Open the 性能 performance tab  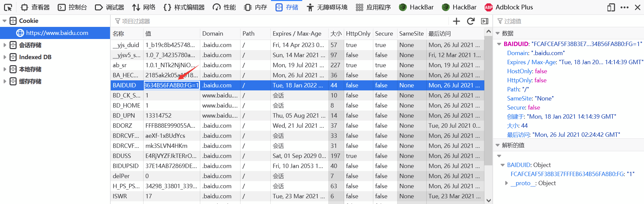pos(224,7)
